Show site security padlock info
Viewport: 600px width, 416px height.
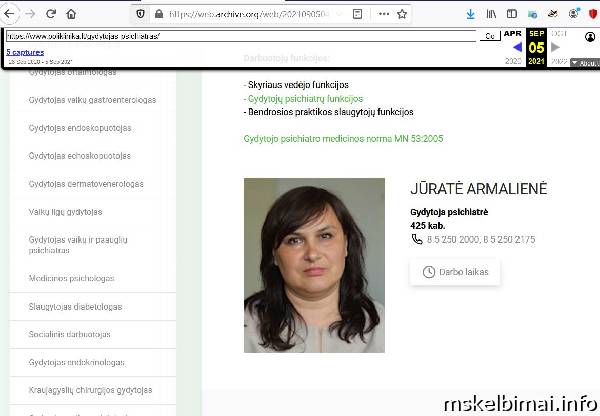[159, 14]
